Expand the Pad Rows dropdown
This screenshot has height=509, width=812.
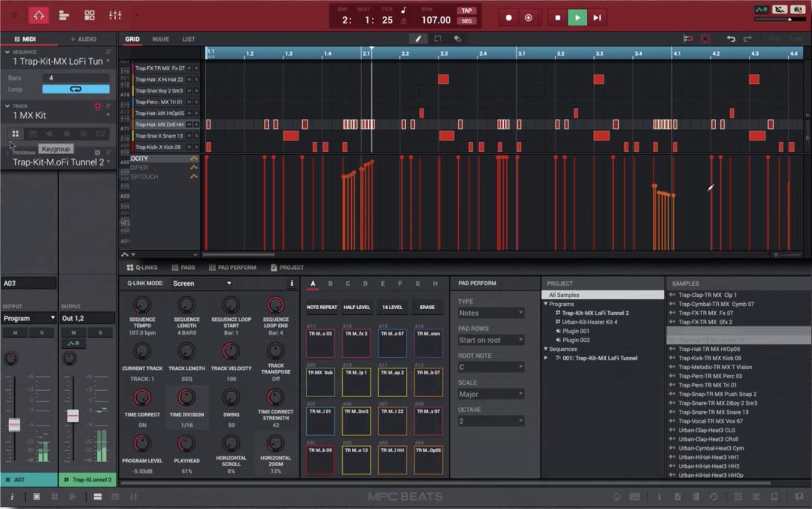point(490,340)
